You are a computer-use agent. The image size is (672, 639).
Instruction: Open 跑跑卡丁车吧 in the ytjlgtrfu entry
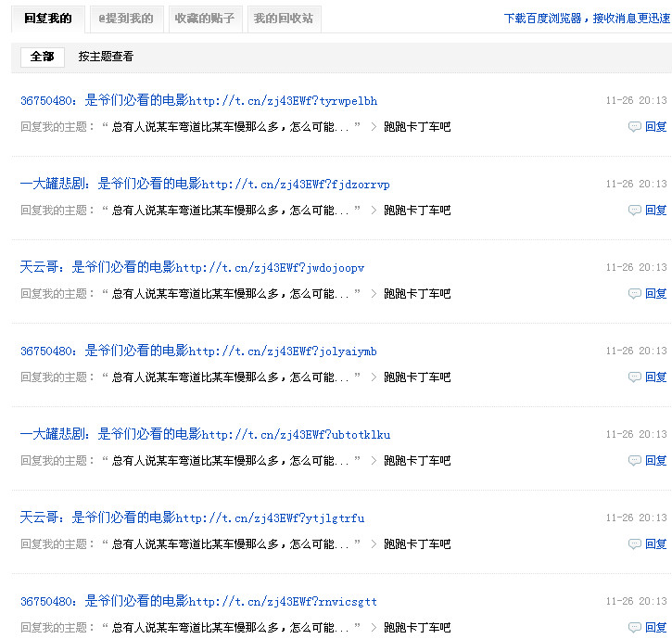(417, 544)
